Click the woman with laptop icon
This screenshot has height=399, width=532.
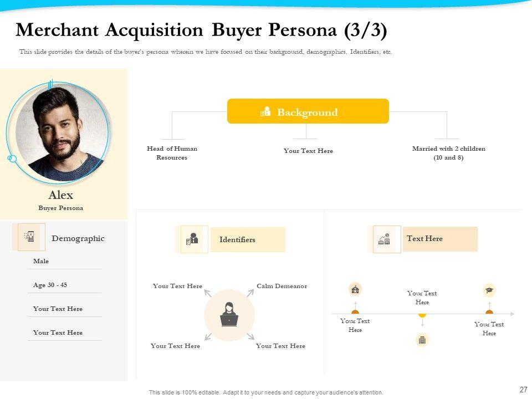click(x=229, y=314)
